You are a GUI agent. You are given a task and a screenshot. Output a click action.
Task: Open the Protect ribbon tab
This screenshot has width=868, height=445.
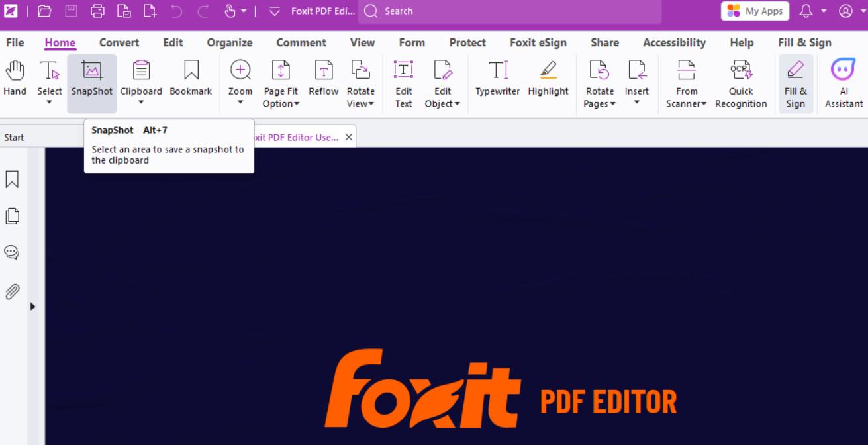[x=467, y=42]
